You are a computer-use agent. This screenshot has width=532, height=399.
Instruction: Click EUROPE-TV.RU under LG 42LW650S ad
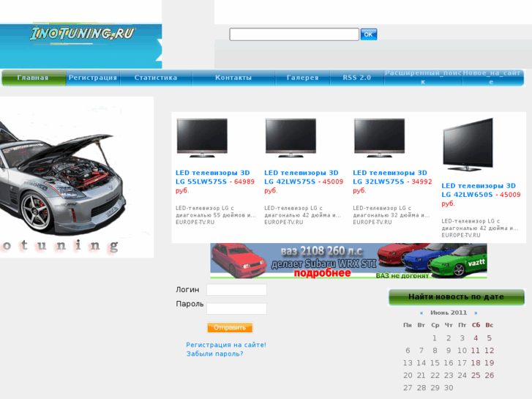pos(461,235)
